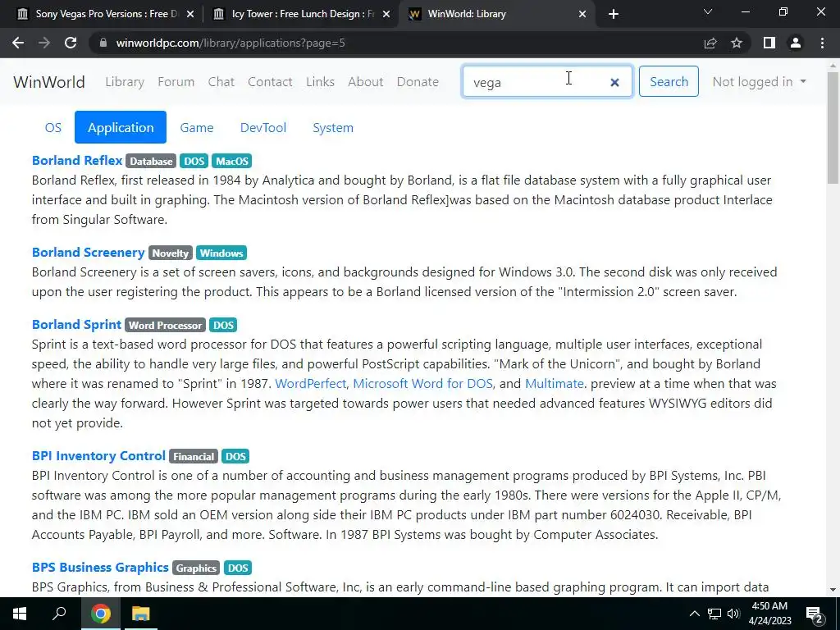Open Windows Start menu

pos(20,614)
